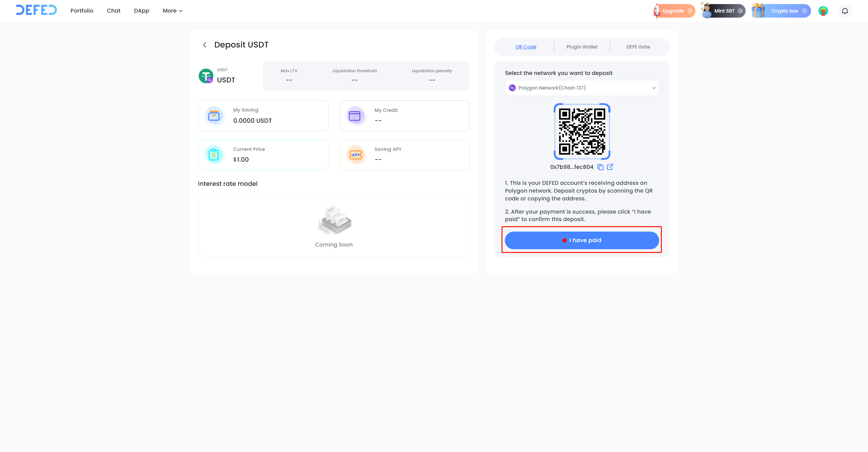868x452 pixels.
Task: Select the QR Code tab
Action: coord(526,47)
